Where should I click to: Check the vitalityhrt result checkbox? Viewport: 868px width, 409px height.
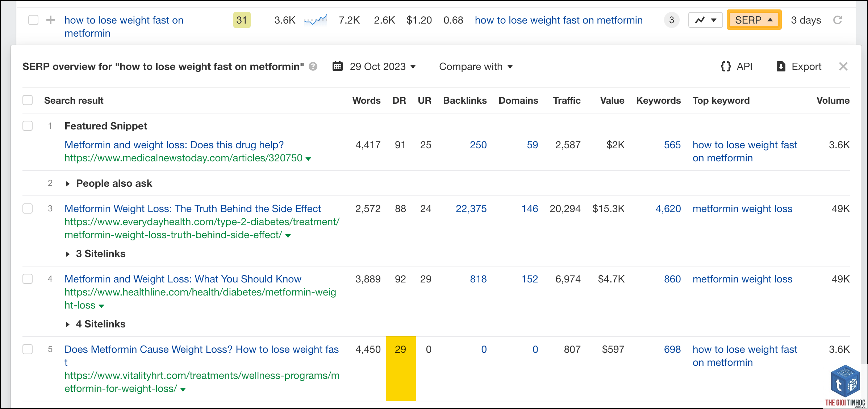(x=28, y=349)
